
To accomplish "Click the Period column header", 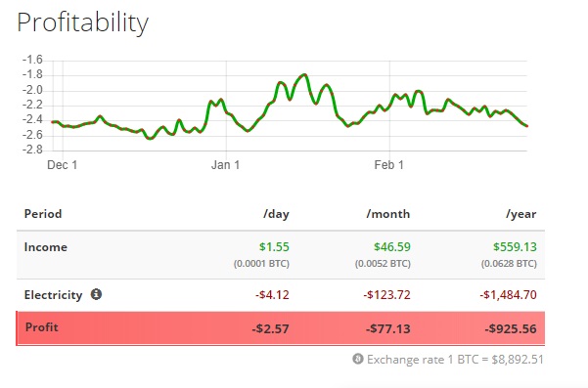I will click(x=43, y=214).
